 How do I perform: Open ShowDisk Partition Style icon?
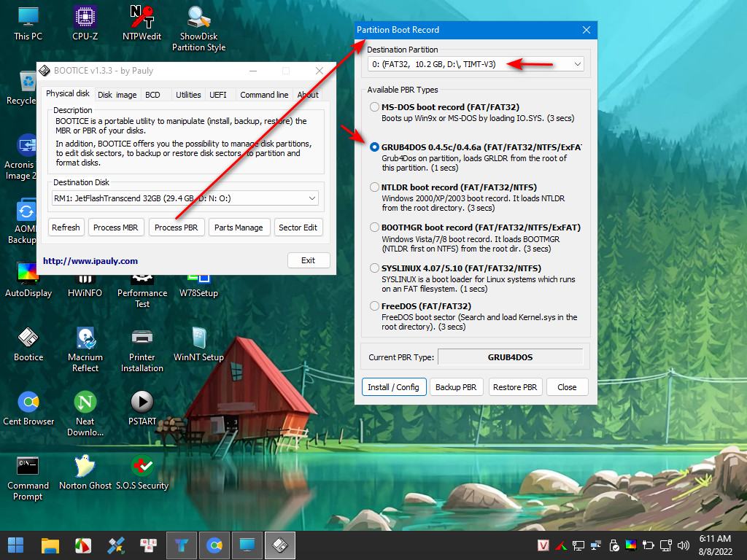point(198,28)
